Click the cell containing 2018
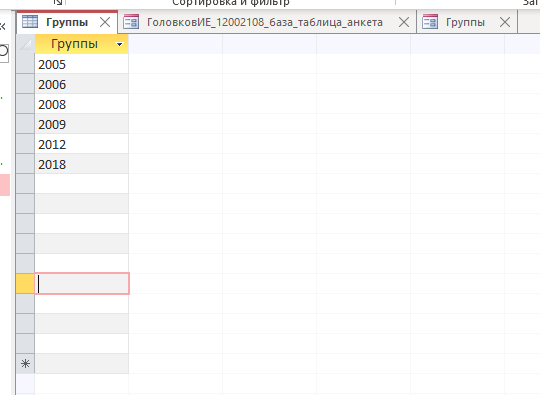The height and width of the screenshot is (395, 540). [82, 164]
